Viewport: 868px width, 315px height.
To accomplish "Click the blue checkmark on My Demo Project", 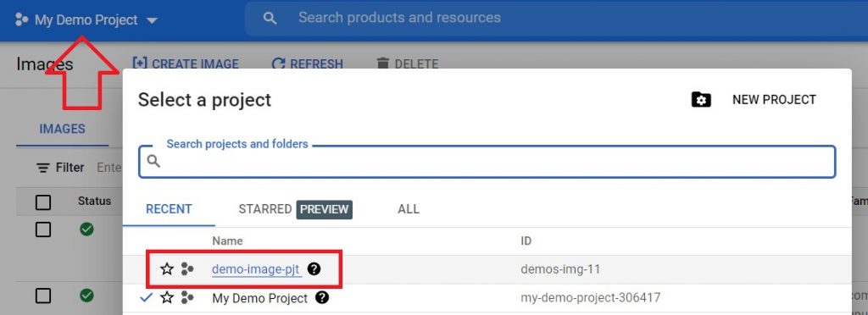I will 146,298.
